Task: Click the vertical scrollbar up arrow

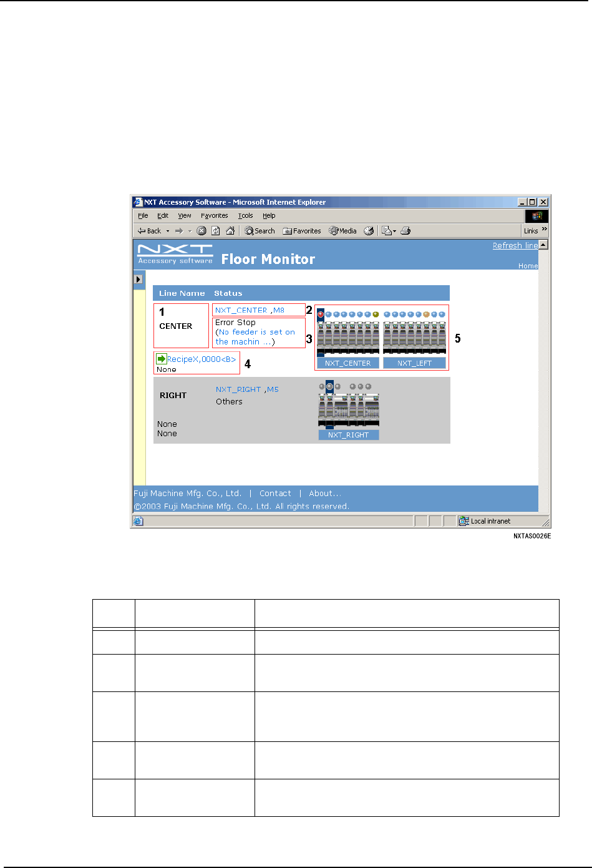Action: point(543,245)
